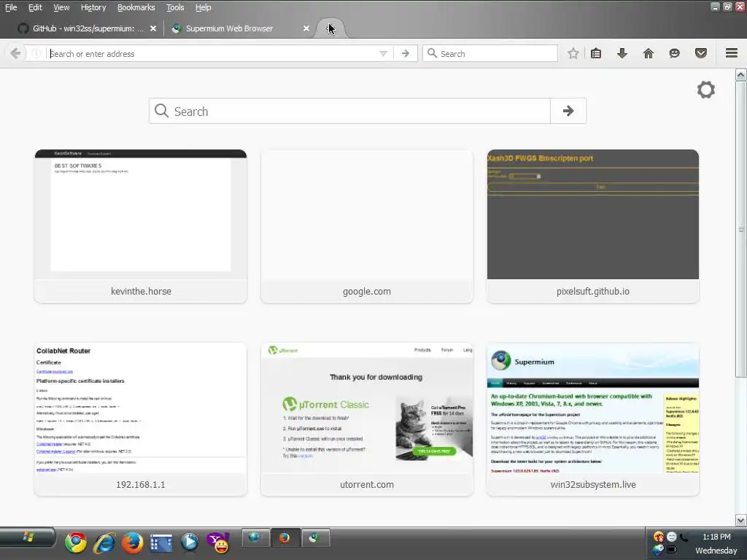Viewport: 747px width, 560px height.
Task: Open the Help menu
Action: pos(203,7)
